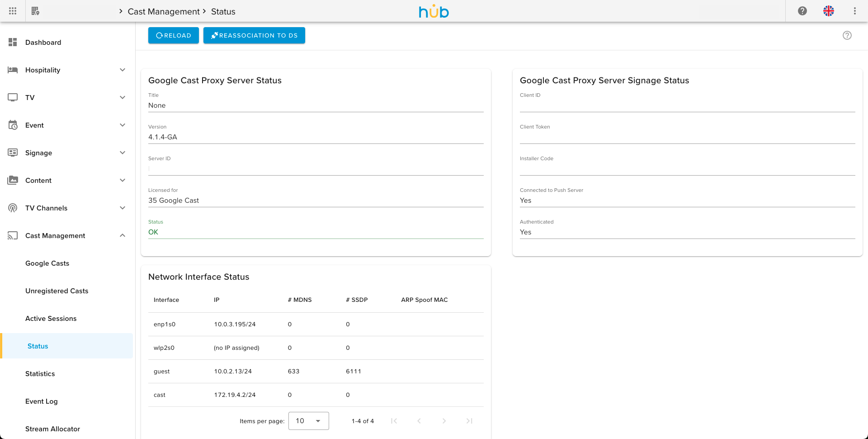
Task: Go to Active Sessions page
Action: (51, 318)
